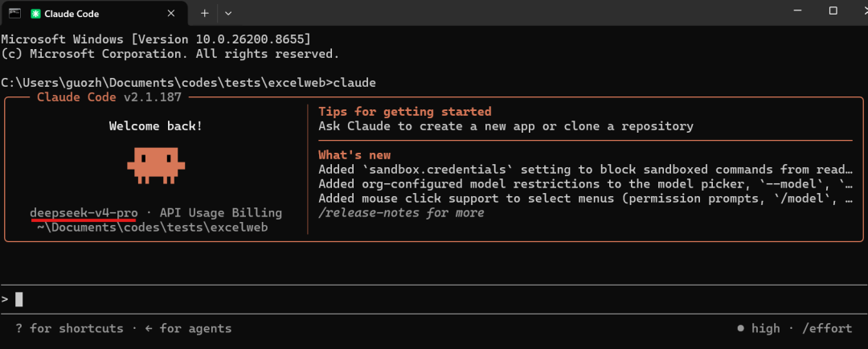Image resolution: width=868 pixels, height=349 pixels.
Task: Click the /release-notes for more text
Action: 401,213
